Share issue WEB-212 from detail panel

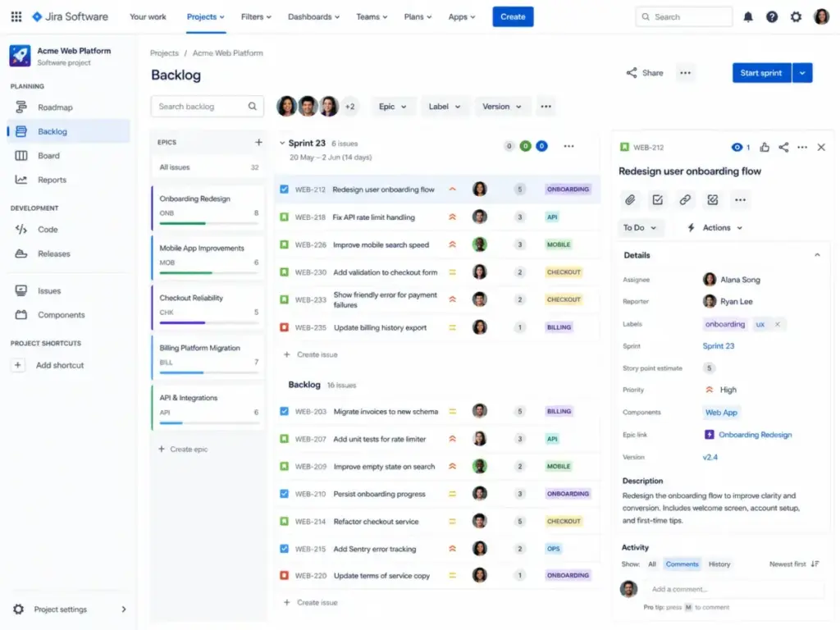tap(783, 147)
